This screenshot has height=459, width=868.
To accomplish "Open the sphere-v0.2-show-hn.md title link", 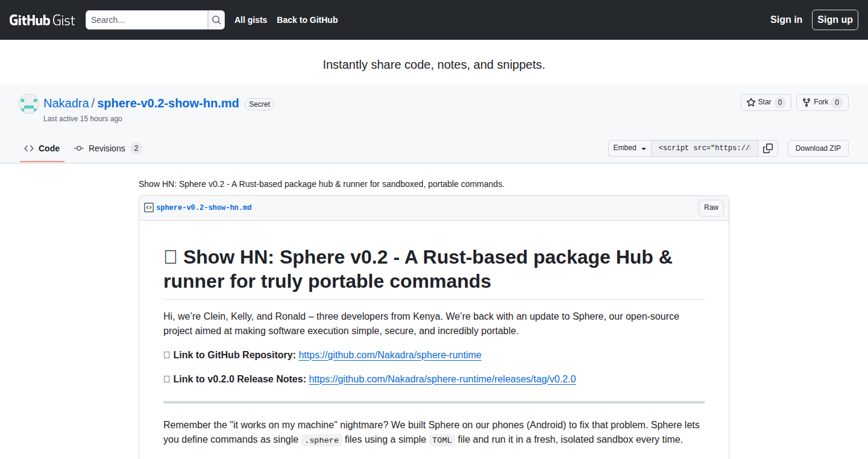I will pyautogui.click(x=168, y=103).
